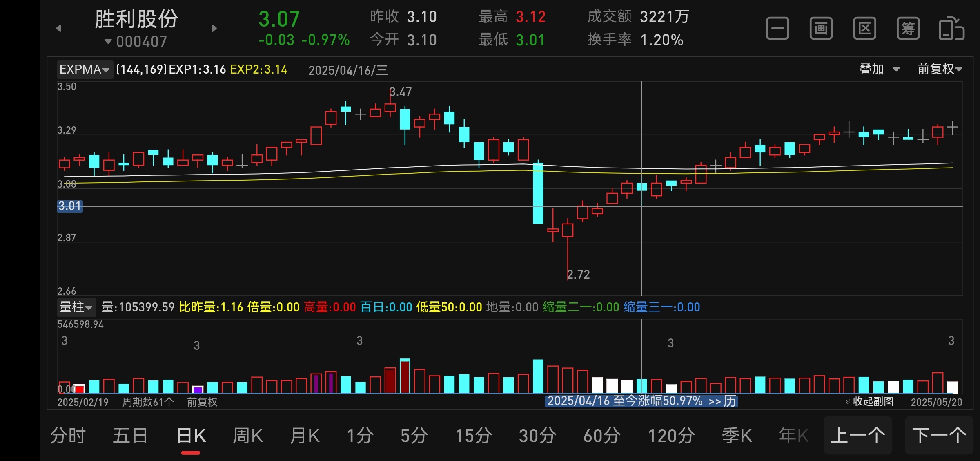Open the 量柱 volume indicator dropdown
The image size is (980, 461).
click(76, 307)
